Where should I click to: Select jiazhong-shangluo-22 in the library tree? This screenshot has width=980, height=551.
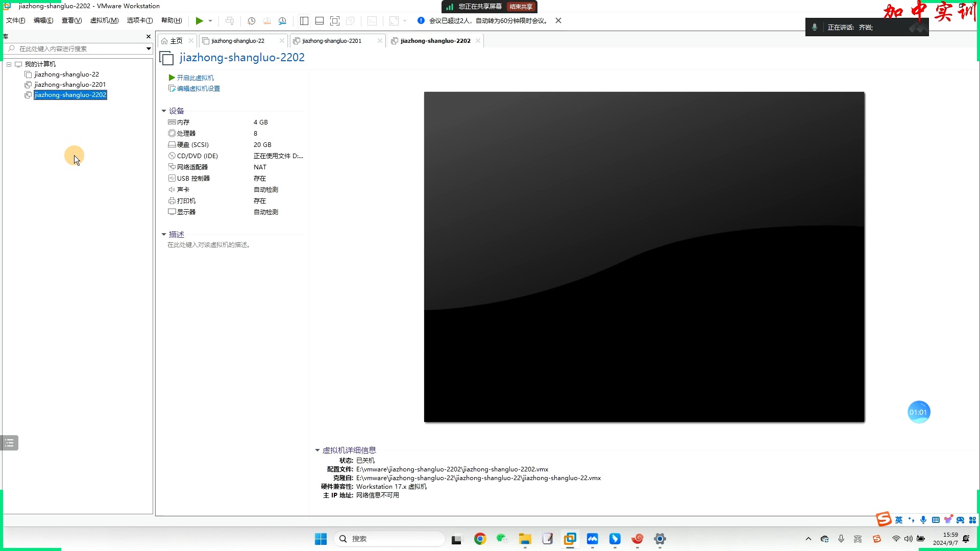pos(66,74)
